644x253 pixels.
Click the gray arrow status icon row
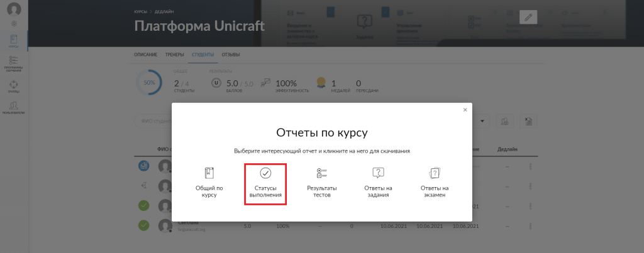tap(144, 186)
